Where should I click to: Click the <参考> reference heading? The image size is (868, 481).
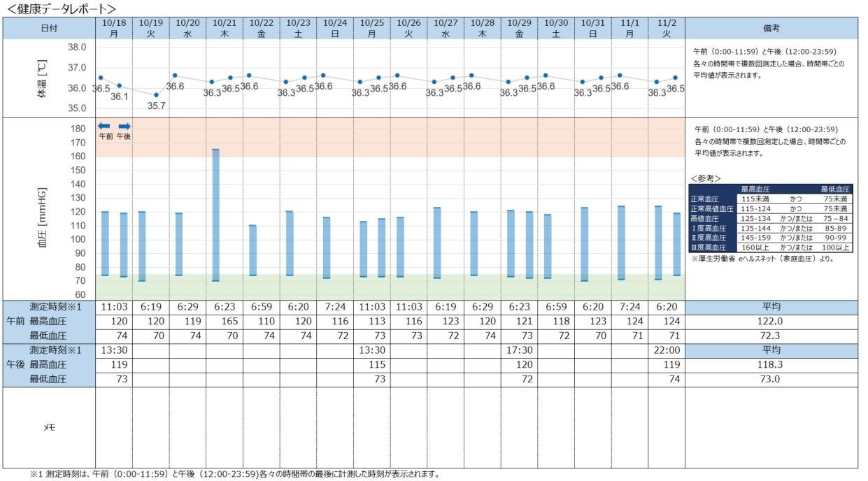point(706,178)
